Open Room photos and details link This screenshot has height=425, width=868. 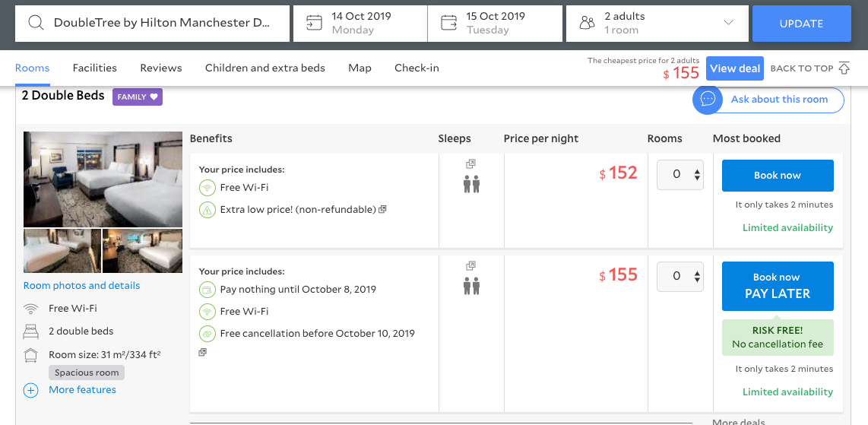82,286
